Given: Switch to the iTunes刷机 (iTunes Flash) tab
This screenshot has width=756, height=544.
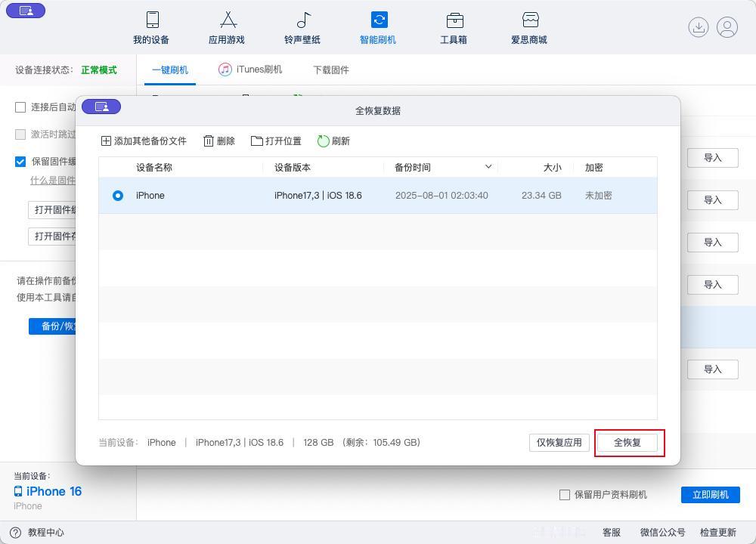Looking at the screenshot, I should click(250, 70).
